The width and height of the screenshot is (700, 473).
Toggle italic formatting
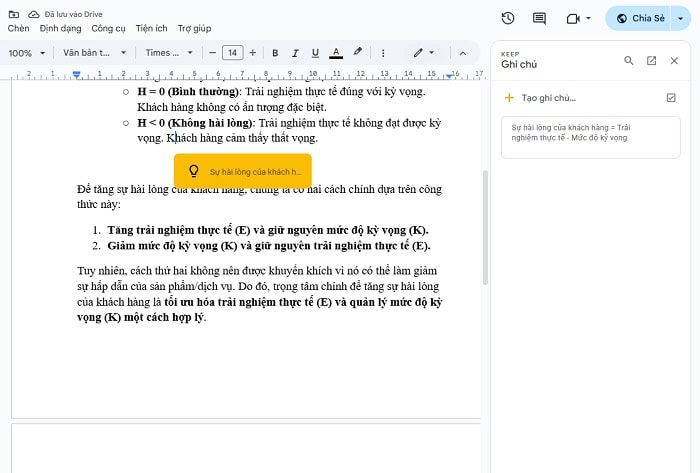click(295, 52)
